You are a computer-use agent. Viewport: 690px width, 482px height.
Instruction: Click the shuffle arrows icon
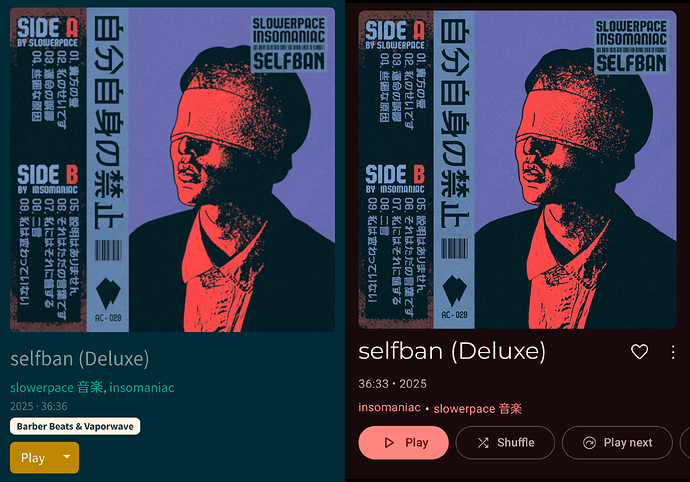click(483, 442)
